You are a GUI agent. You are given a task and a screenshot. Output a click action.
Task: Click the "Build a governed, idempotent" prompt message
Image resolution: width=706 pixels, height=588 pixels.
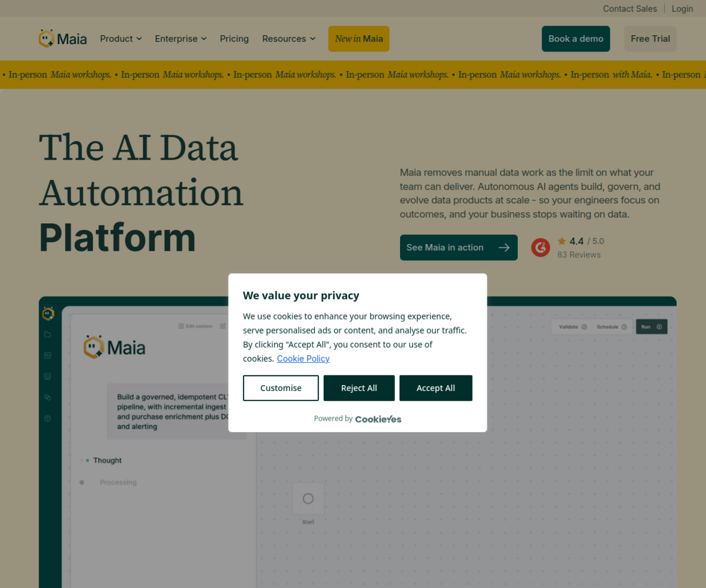pyautogui.click(x=177, y=412)
